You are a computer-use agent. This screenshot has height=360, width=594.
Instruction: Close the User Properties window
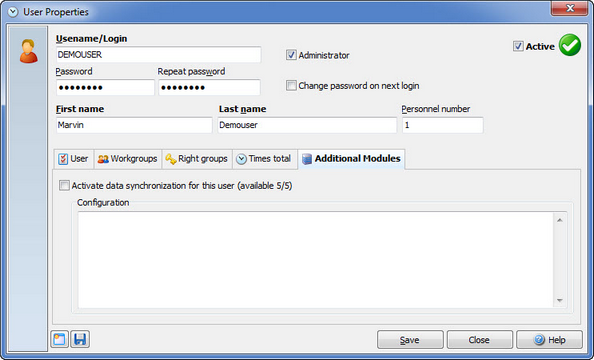[x=569, y=8]
